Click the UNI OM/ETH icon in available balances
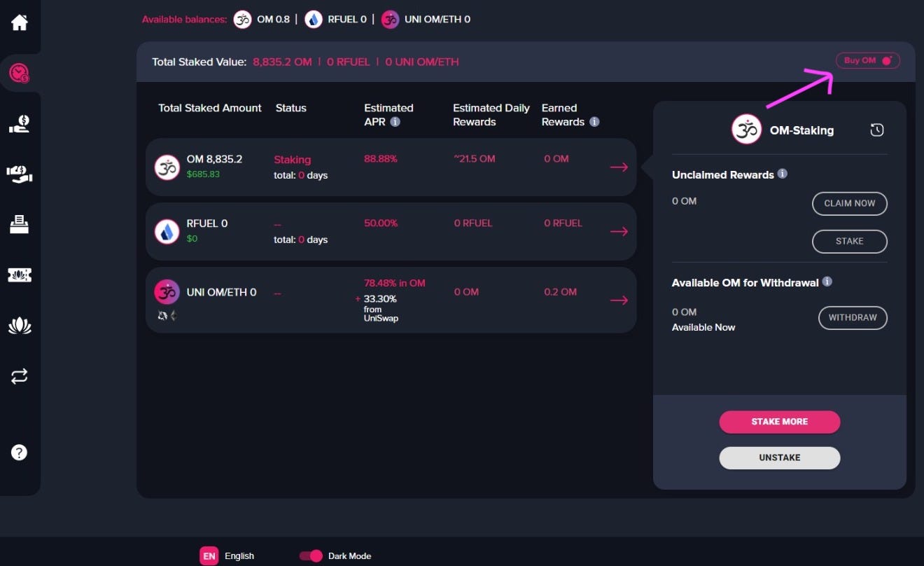 [x=391, y=20]
